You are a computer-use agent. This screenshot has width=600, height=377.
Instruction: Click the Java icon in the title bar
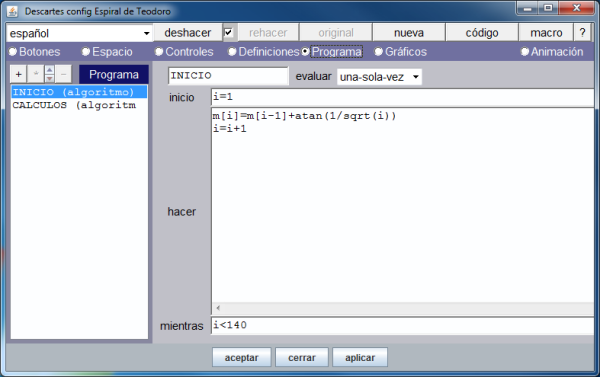coord(12,11)
